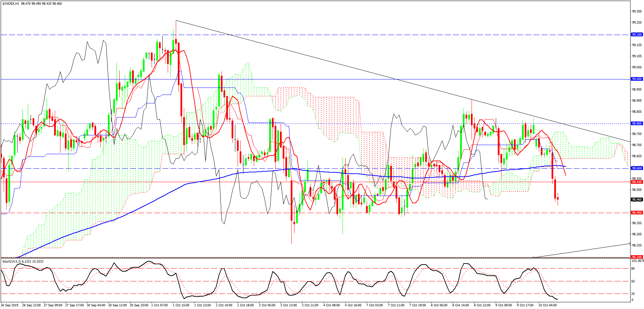The image size is (644, 309).
Task: Click the 7 Oct 19:00 time label
Action: pyautogui.click(x=418, y=305)
